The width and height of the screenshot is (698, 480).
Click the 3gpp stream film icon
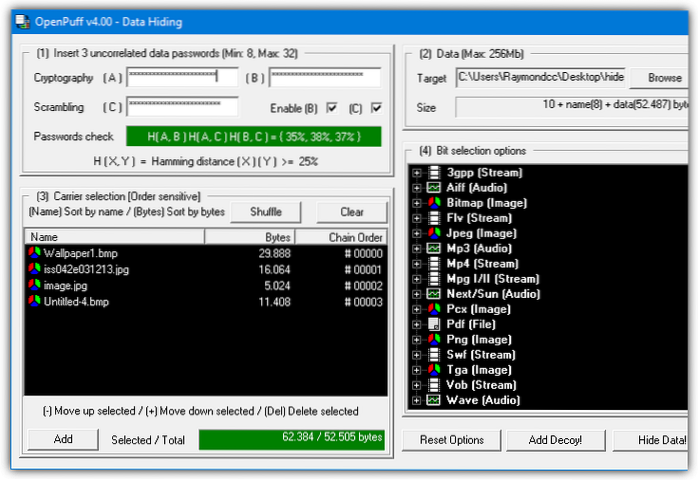434,173
